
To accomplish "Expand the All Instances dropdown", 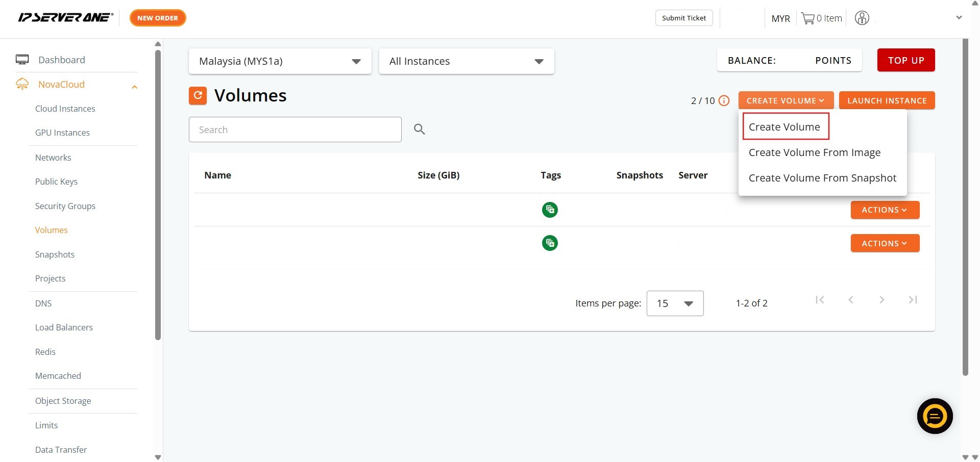I will pos(466,61).
